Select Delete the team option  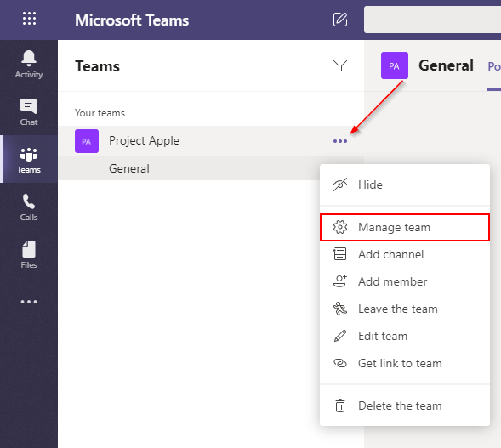pos(405,405)
